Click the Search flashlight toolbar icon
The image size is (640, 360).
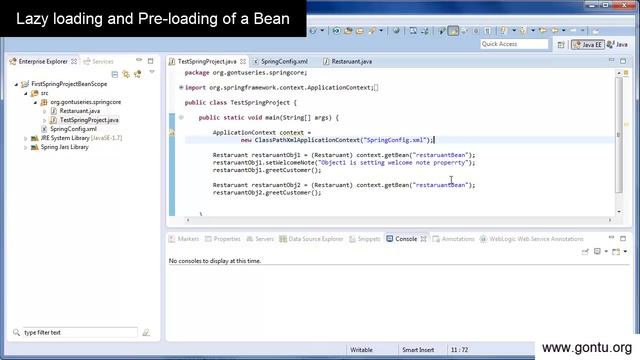tap(372, 31)
